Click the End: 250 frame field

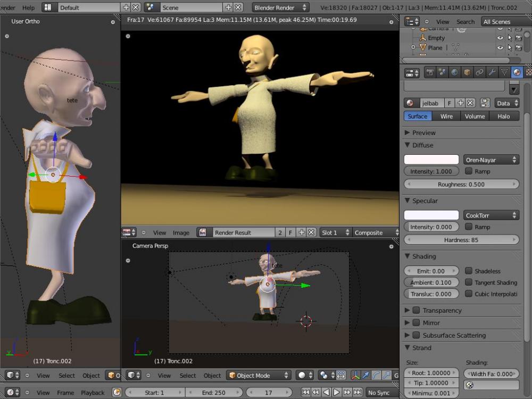[214, 393]
